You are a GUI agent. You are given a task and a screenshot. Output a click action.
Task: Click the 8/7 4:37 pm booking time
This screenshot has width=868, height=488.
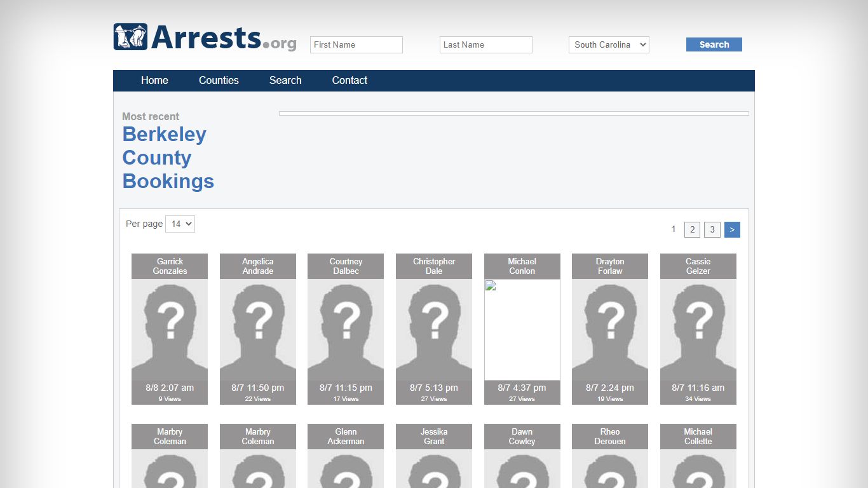[x=522, y=388]
